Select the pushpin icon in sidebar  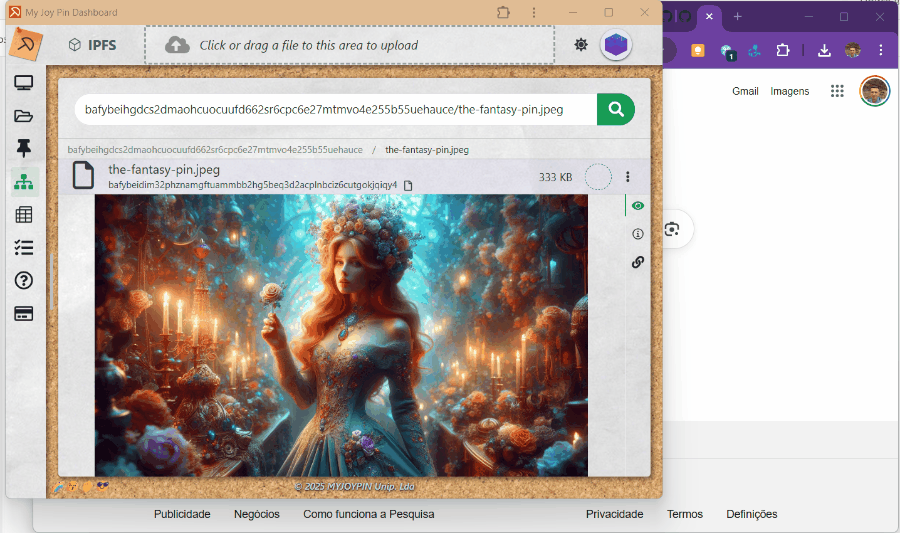(24, 149)
